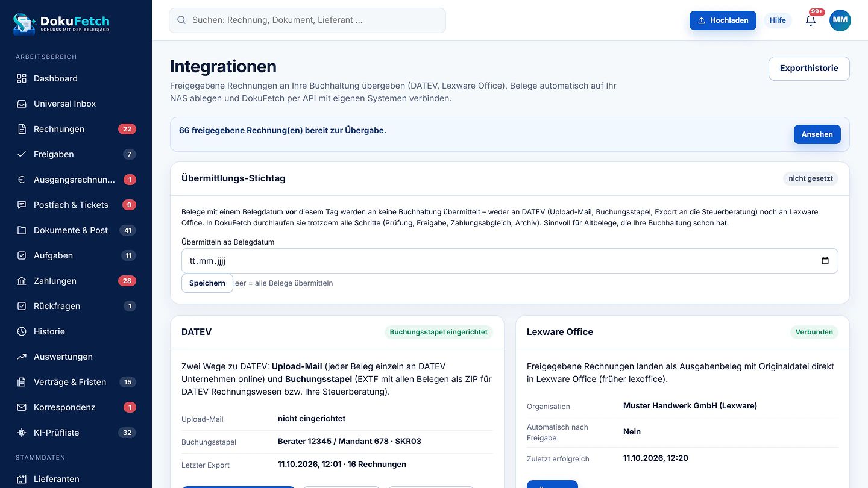
Task: Click the Dokumente & Post folder icon
Action: [x=22, y=230]
